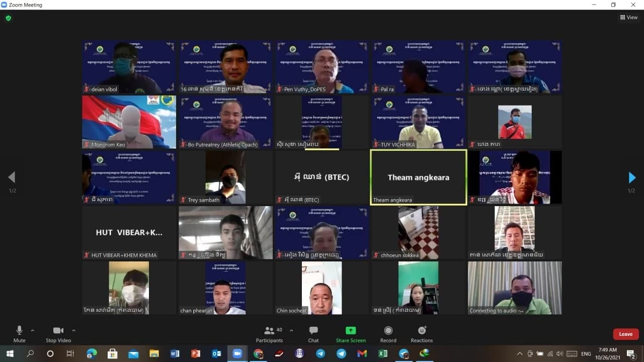This screenshot has height=362, width=644.
Task: Expand the Participants options caret
Action: pos(291,330)
